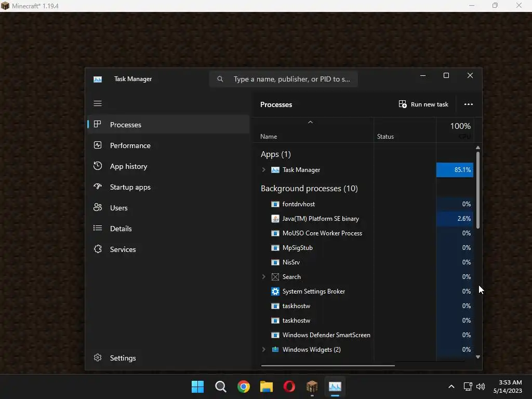Click the Startup apps gauge icon
Image resolution: width=532 pixels, height=399 pixels.
[98, 187]
